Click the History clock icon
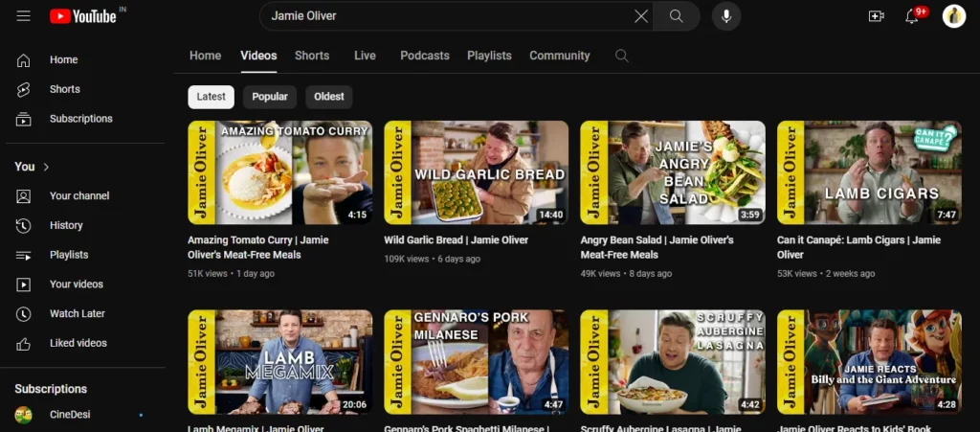Image resolution: width=980 pixels, height=432 pixels. pos(23,226)
